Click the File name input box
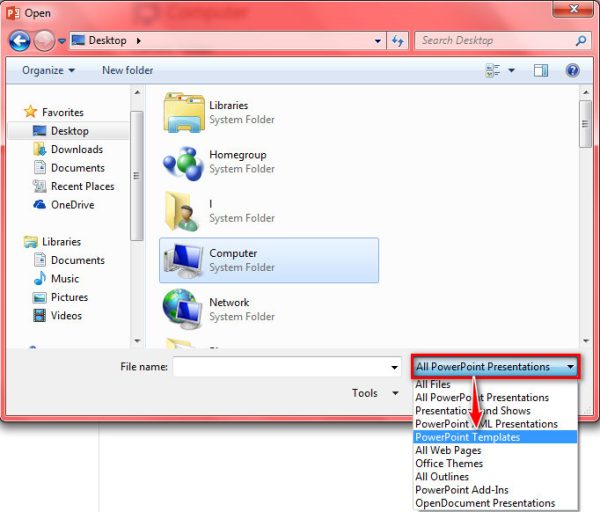This screenshot has width=600, height=512. point(281,367)
